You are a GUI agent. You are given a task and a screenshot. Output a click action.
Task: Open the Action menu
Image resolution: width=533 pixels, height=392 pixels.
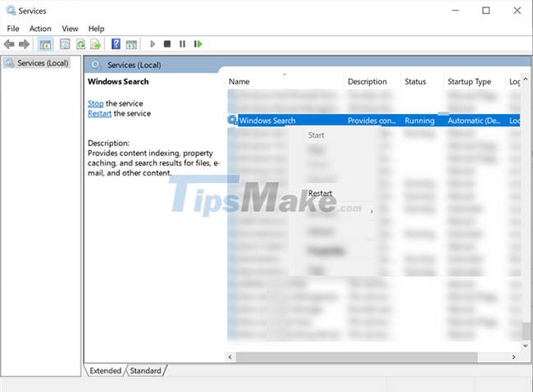40,29
